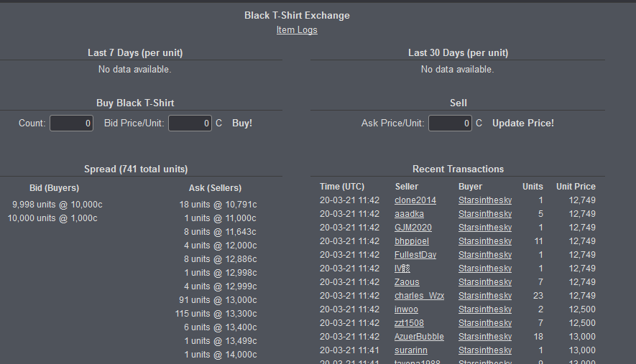Select ask '1 units @ 11,000c'
Screen dimensions: 636x364
click(x=220, y=218)
